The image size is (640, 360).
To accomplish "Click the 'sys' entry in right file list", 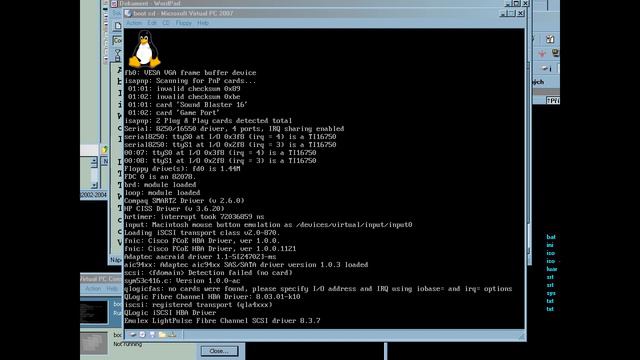I will [551, 293].
